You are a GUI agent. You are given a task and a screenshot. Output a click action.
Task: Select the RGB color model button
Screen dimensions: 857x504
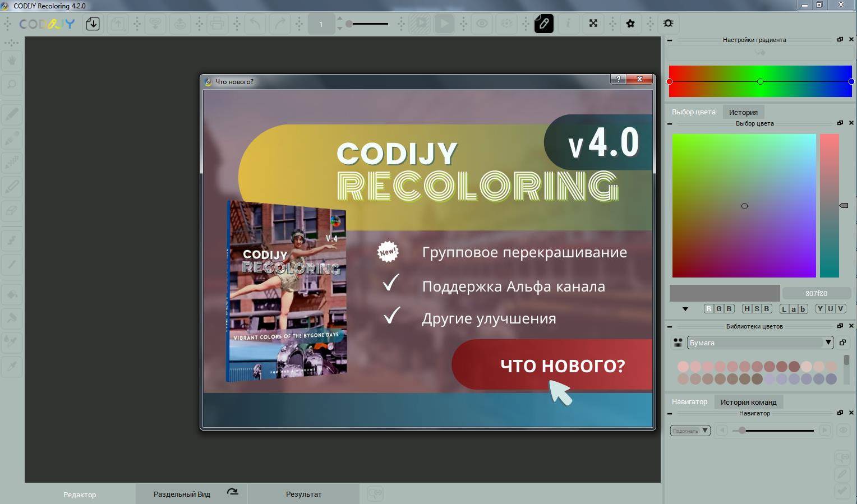(x=719, y=308)
